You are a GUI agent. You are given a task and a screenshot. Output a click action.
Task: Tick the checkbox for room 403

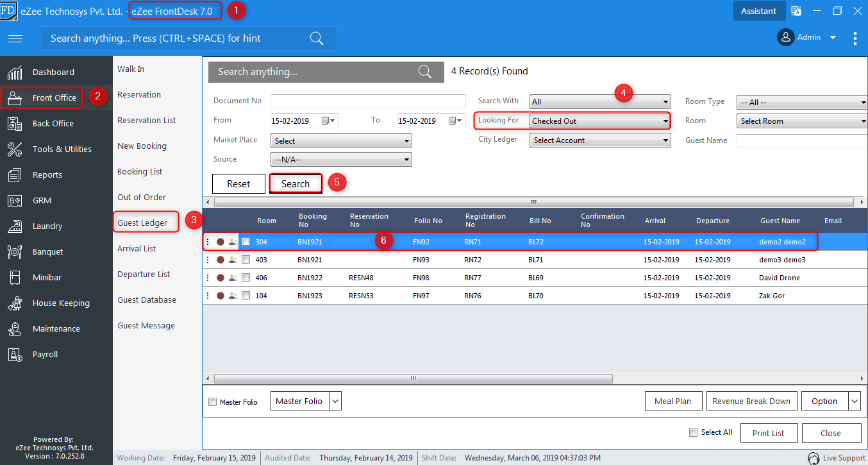246,260
